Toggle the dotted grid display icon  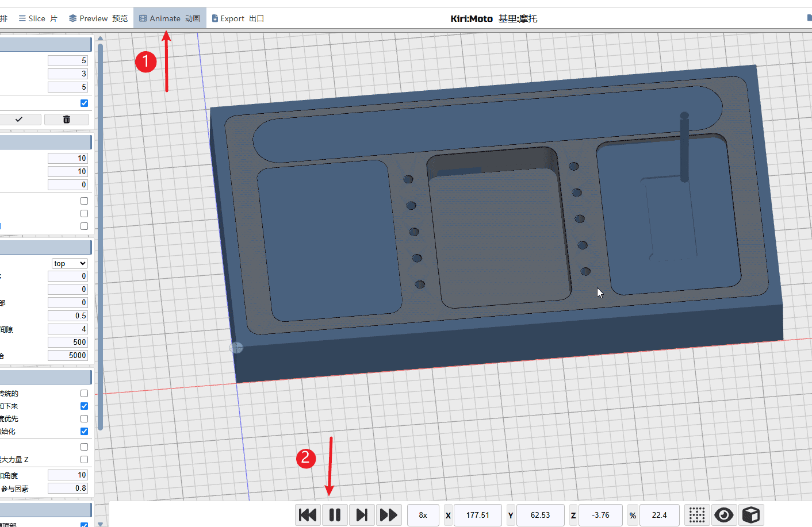[697, 515]
